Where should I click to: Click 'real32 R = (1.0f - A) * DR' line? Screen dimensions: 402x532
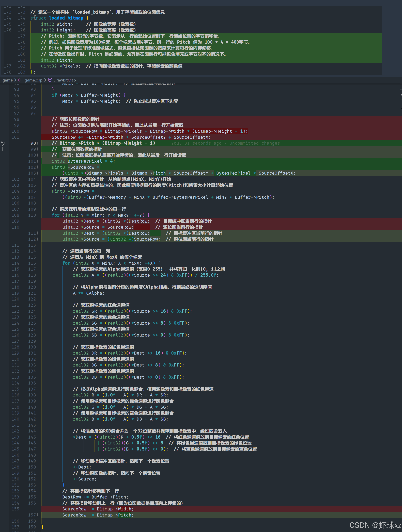[x=121, y=395]
